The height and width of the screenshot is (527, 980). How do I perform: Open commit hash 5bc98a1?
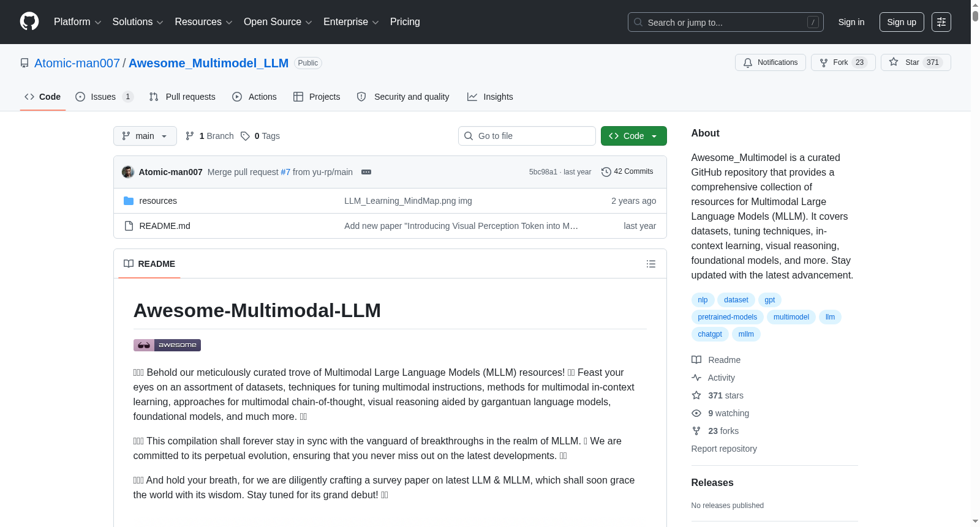pyautogui.click(x=543, y=172)
